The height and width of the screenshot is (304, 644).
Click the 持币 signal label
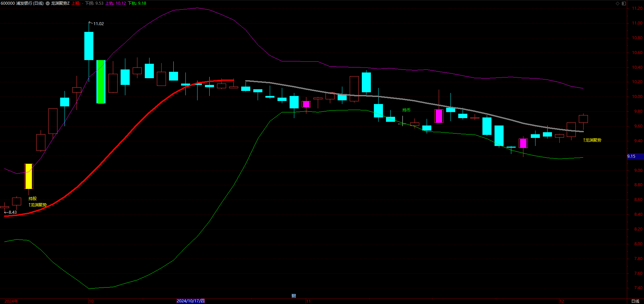[x=406, y=110]
